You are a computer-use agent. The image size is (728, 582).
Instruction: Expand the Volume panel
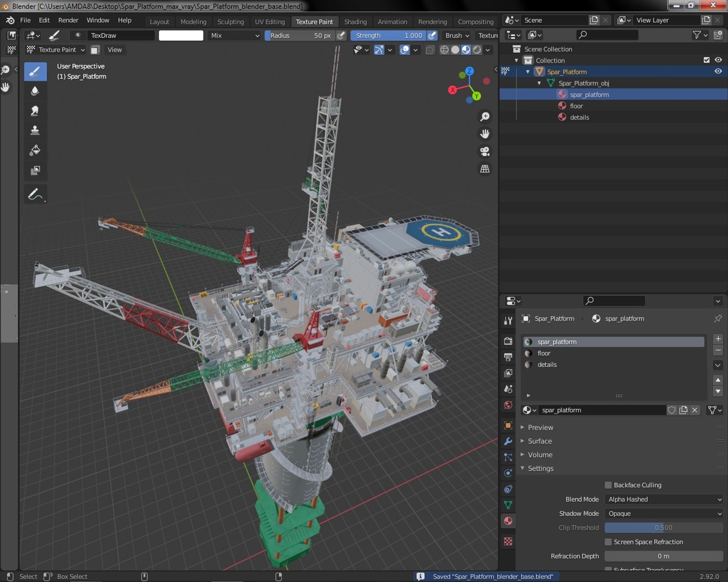pos(540,455)
